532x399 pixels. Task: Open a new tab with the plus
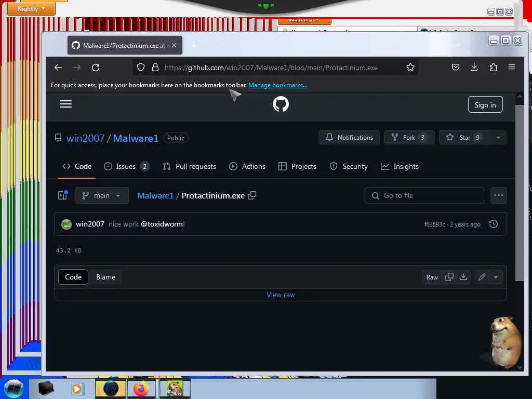click(x=194, y=45)
